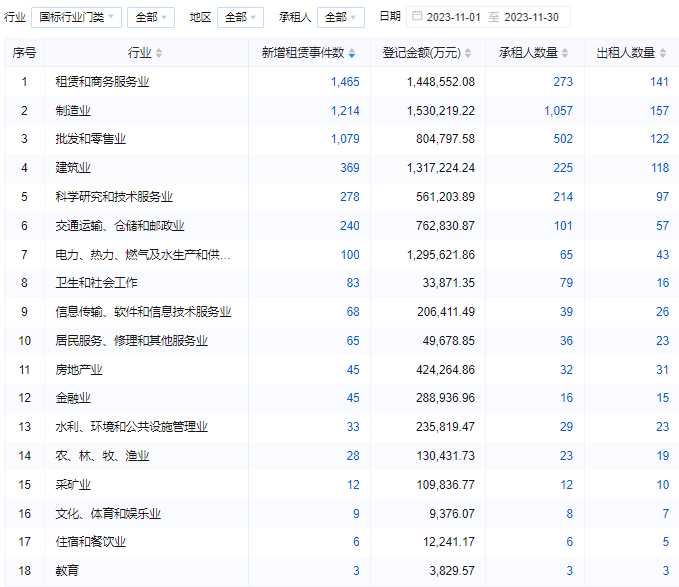
Task: Click the calendar icon in date field
Action: click(x=417, y=16)
